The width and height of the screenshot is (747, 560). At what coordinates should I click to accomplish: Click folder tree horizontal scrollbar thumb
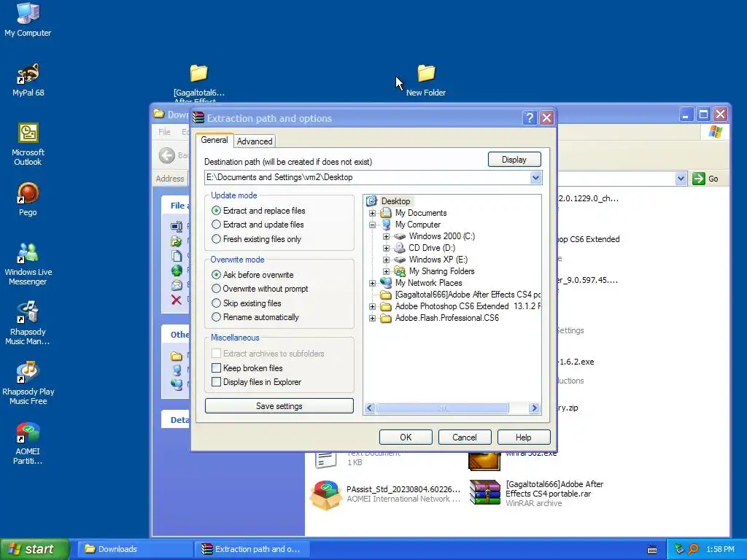tap(442, 408)
